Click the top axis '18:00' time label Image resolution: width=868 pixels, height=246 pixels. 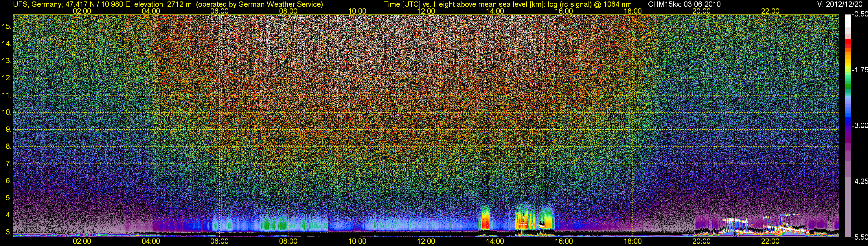pos(632,11)
